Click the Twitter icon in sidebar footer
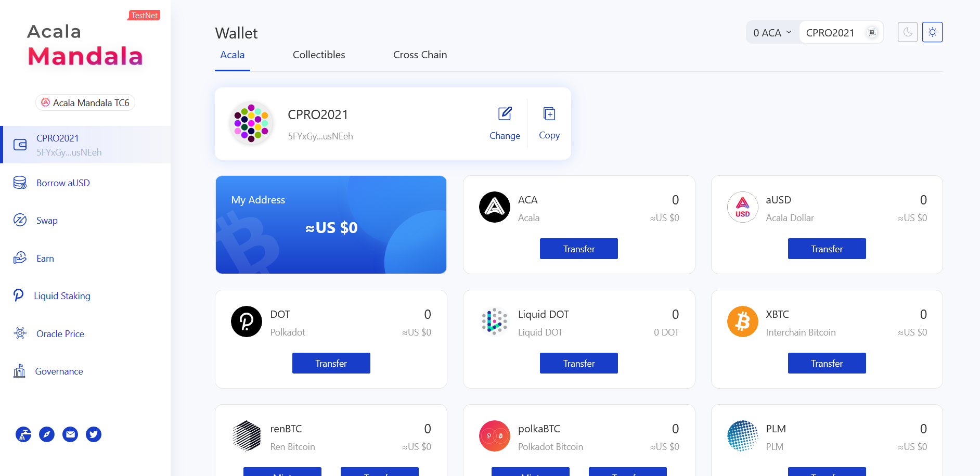 [94, 434]
